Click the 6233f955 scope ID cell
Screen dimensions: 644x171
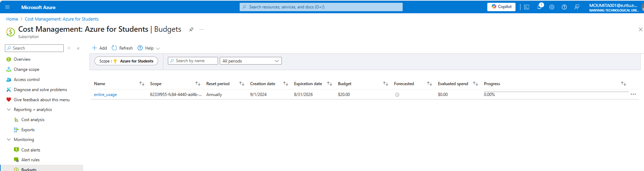pyautogui.click(x=176, y=95)
